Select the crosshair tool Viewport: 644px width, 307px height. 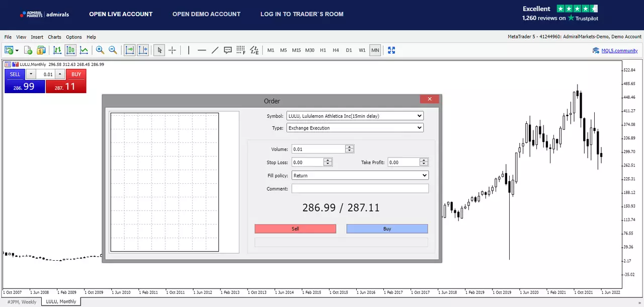click(x=172, y=50)
